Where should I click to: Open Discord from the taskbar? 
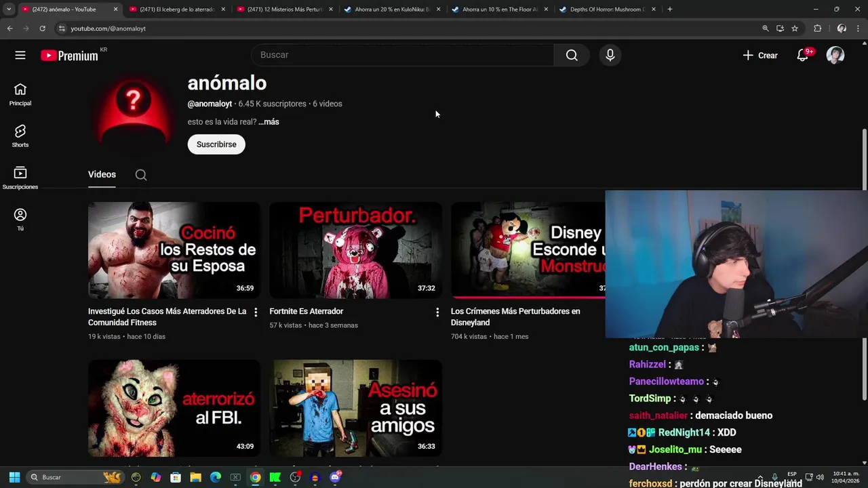coord(335,477)
